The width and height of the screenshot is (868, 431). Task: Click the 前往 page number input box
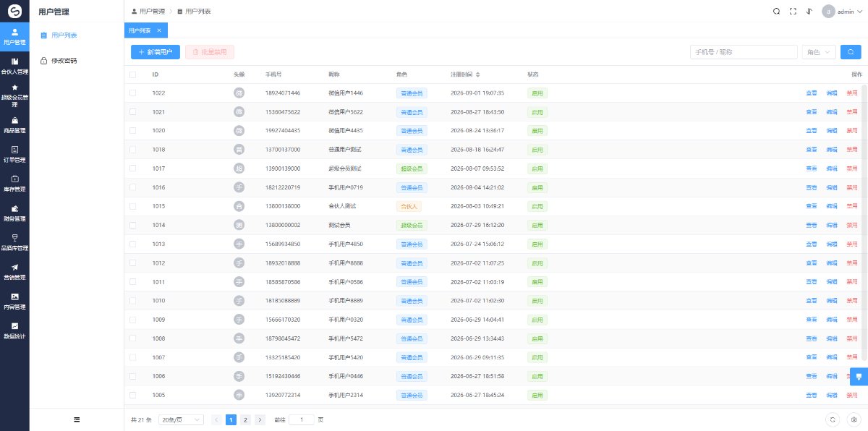click(302, 419)
